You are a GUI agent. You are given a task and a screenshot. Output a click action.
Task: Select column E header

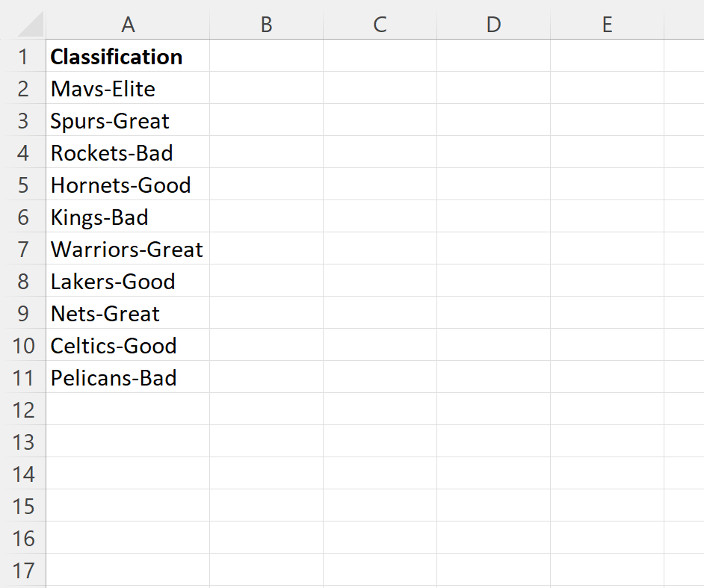(607, 25)
